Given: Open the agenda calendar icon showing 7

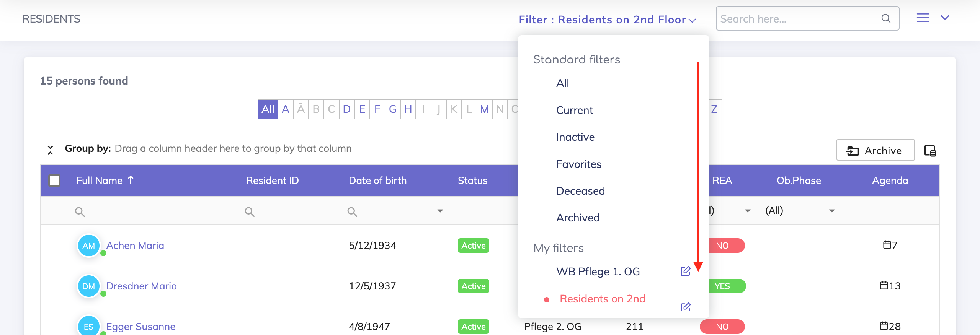Looking at the screenshot, I should coord(887,245).
